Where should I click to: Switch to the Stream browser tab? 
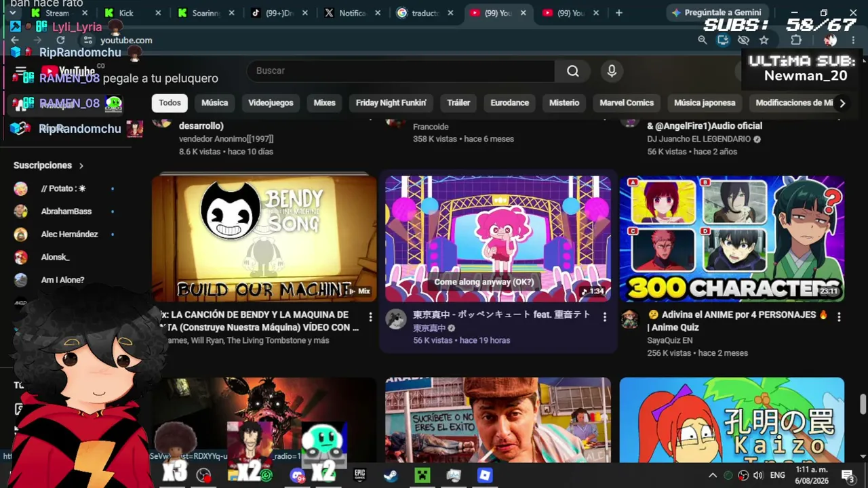[58, 13]
